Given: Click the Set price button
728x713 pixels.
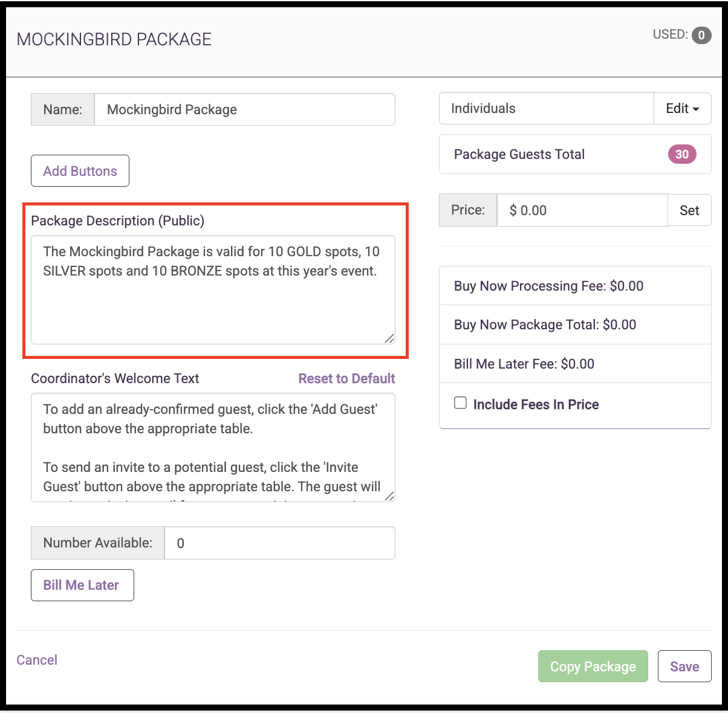Looking at the screenshot, I should 689,210.
